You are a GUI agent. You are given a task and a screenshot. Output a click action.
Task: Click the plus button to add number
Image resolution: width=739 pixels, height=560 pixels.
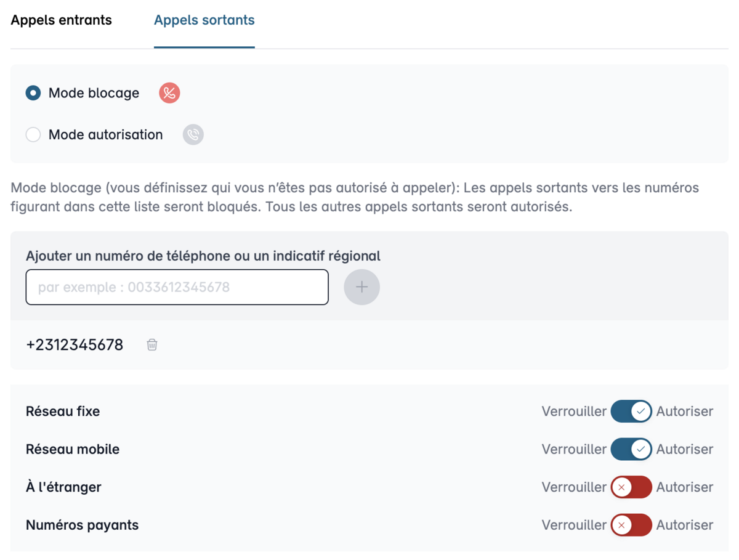tap(361, 287)
